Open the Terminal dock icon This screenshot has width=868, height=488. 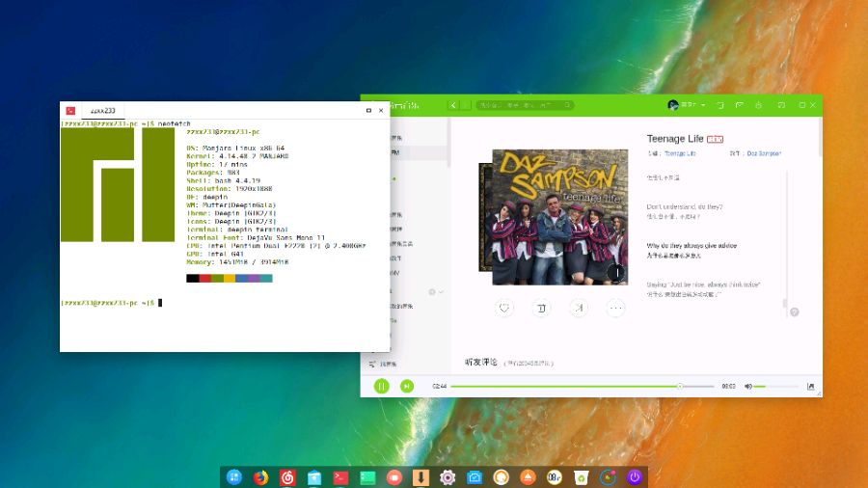340,477
